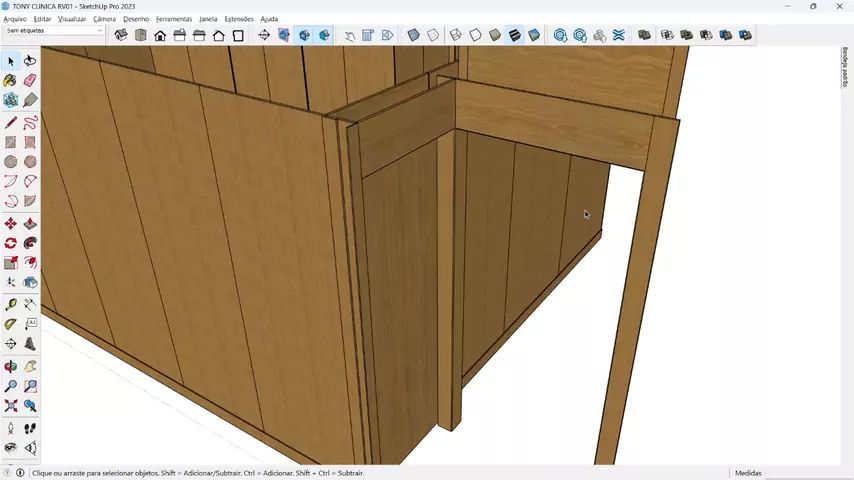Choose the Line drawing tool

pos(11,122)
